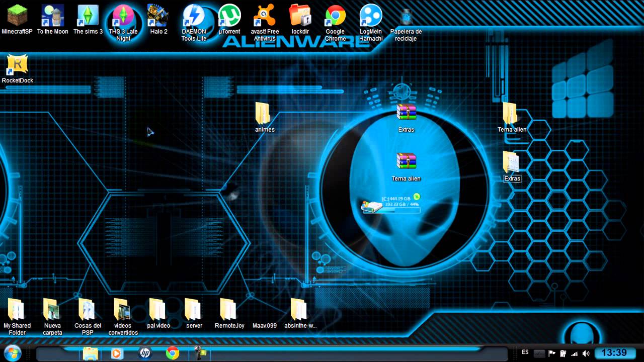Select the animes folder
Image resolution: width=644 pixels, height=362 pixels.
pyautogui.click(x=264, y=117)
